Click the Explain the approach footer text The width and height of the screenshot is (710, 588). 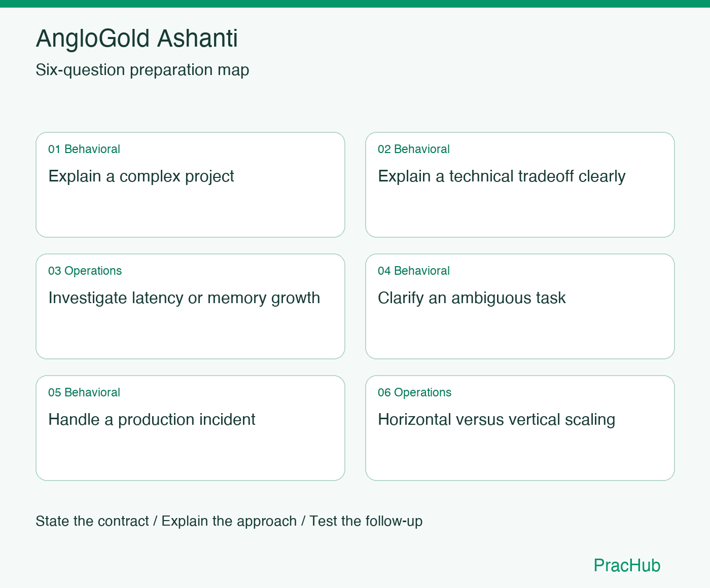point(229,521)
